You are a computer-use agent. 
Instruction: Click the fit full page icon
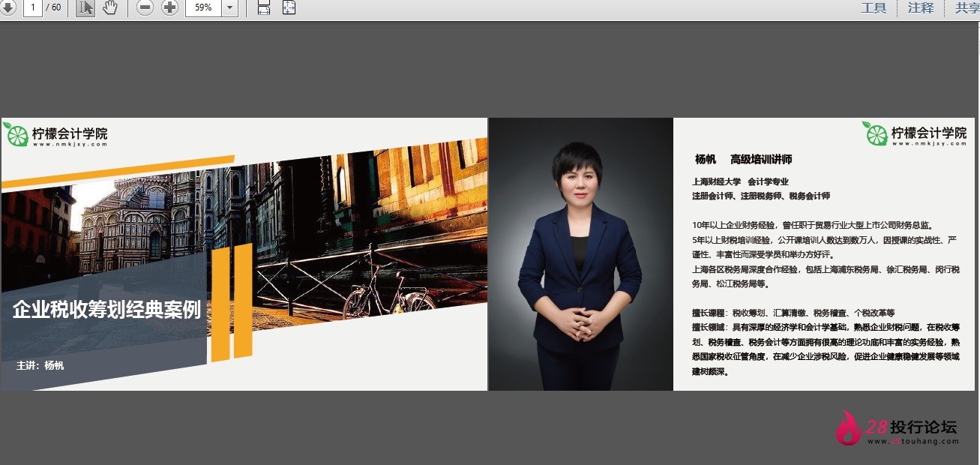[x=289, y=7]
